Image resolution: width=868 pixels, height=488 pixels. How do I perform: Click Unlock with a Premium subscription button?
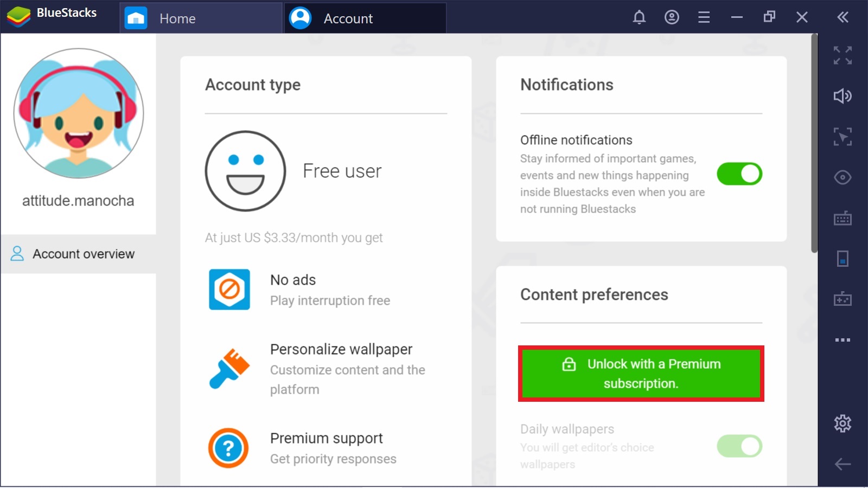click(641, 374)
